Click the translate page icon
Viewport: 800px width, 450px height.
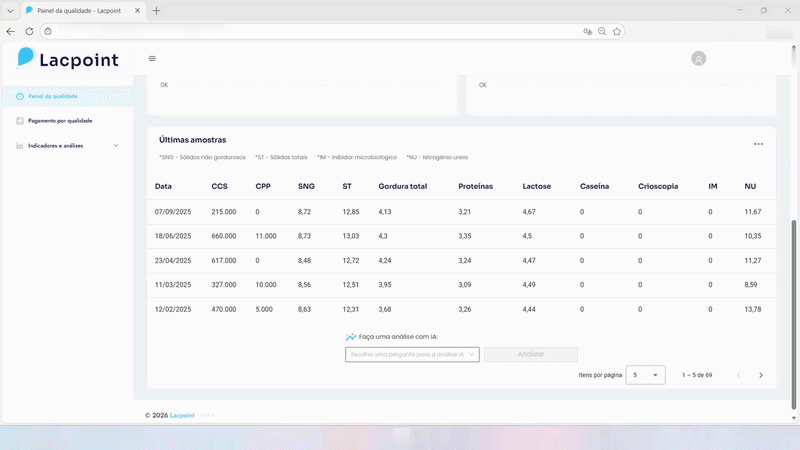click(x=588, y=31)
